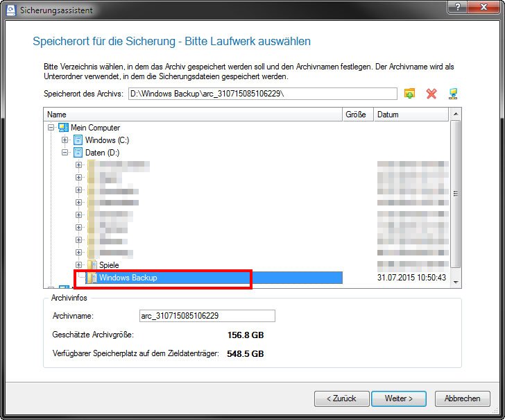Click the scrollbar up arrow
The height and width of the screenshot is (420, 505).
pos(455,114)
